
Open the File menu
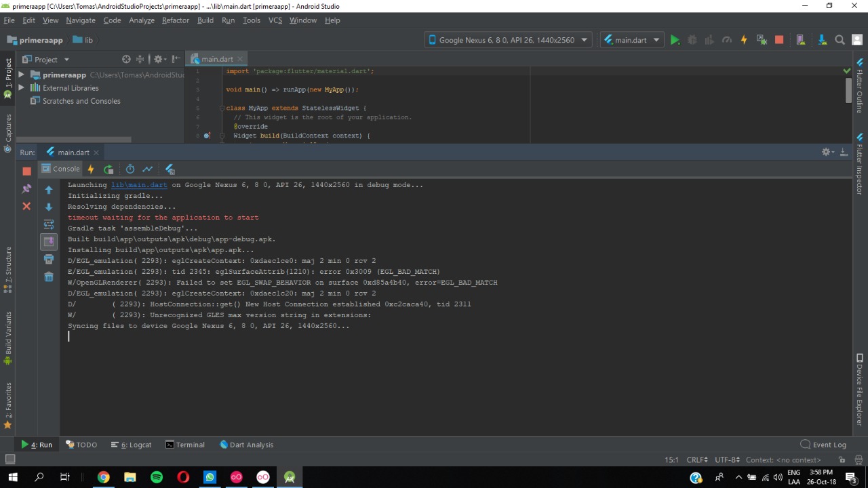click(x=9, y=20)
